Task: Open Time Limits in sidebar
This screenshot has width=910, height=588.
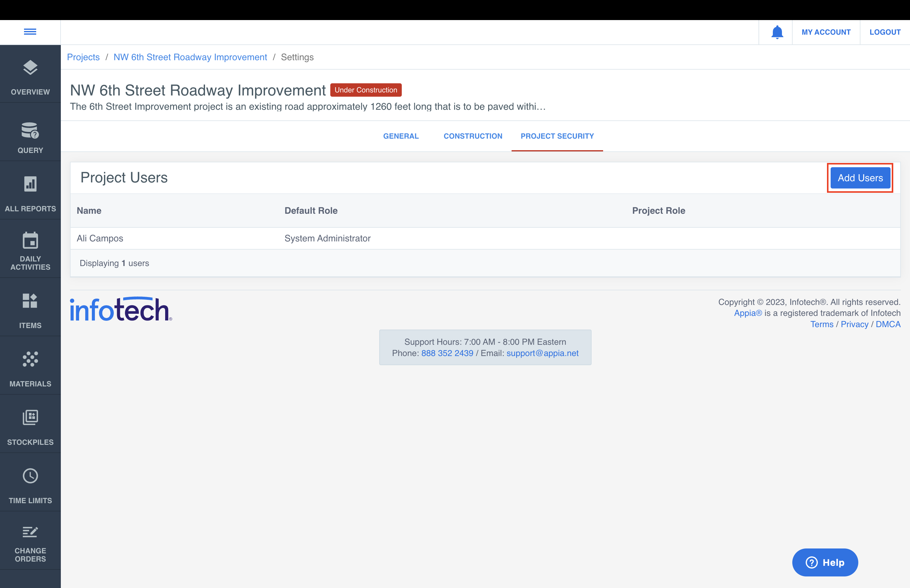Action: 30,483
